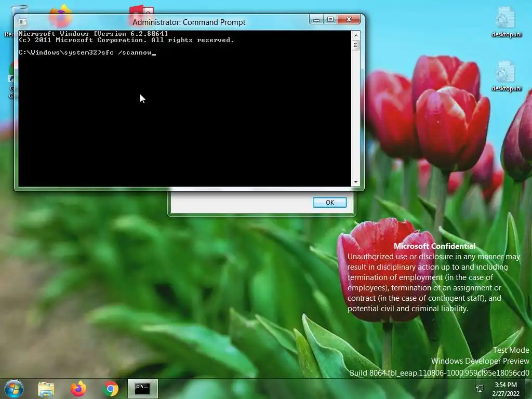Close the Command Prompt window

(349, 20)
